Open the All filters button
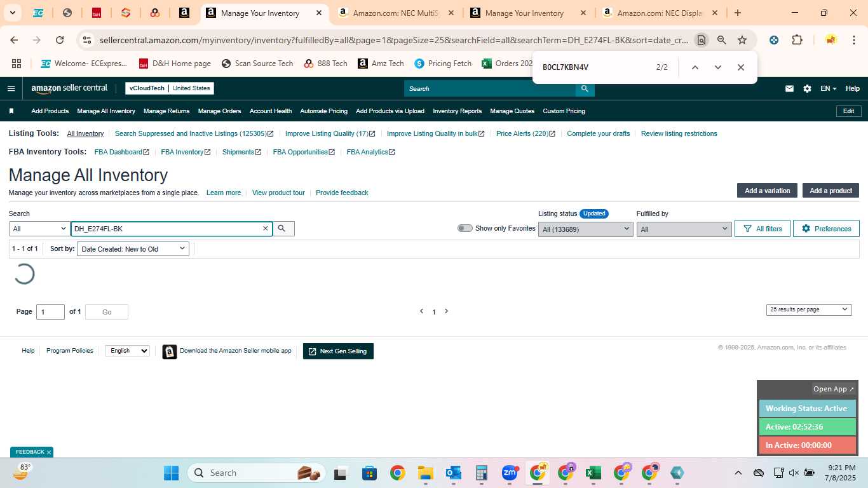Viewport: 868px width, 488px height. pos(763,229)
